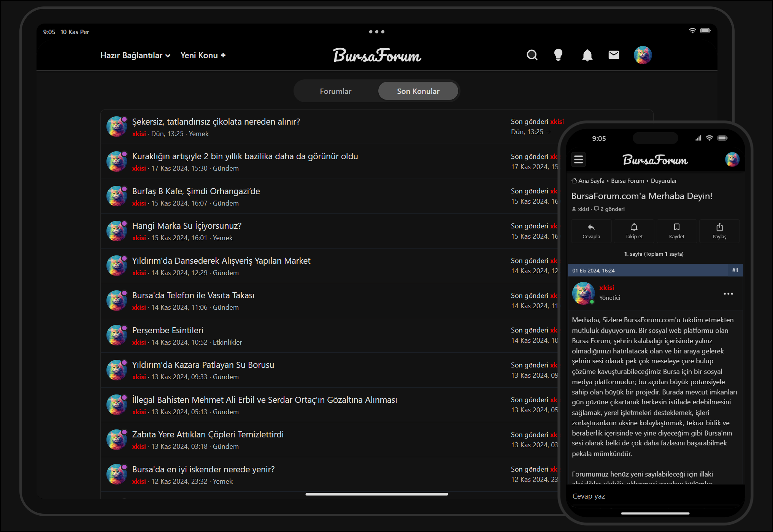Open topic Hangi Marka Su İçiyorsunuz?
Image resolution: width=773 pixels, height=532 pixels.
point(187,226)
